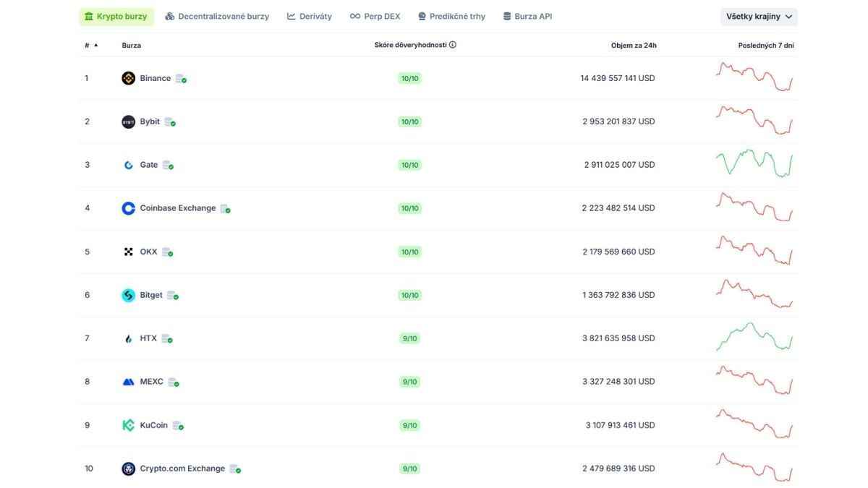This screenshot has width=868, height=488.
Task: Click the volume 3 821 635 958 USD
Action: (618, 338)
